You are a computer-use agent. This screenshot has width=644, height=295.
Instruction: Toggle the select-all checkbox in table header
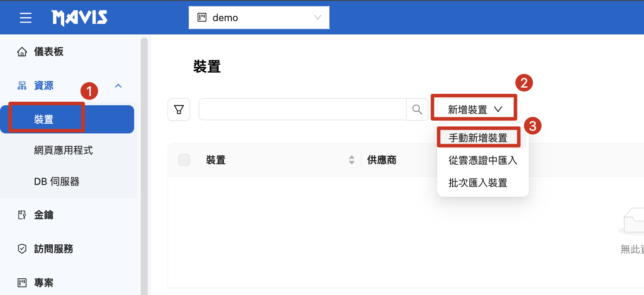click(184, 160)
